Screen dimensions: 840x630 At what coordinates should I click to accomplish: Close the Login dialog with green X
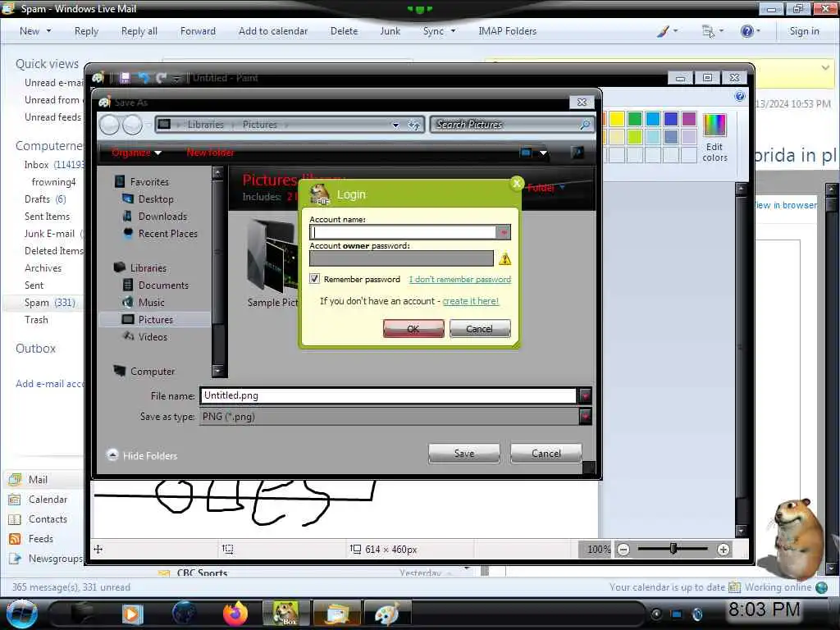click(517, 183)
